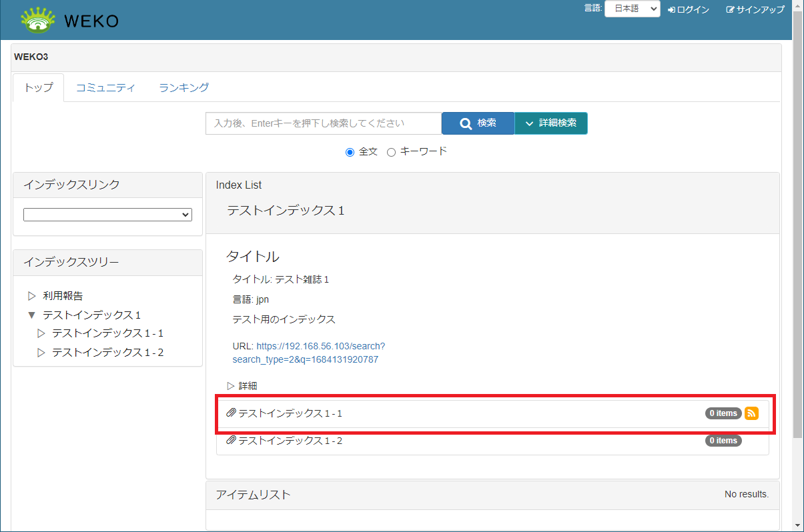Viewport: 804px width, 532px height.
Task: Expand the 詳細 disclosure section
Action: click(x=232, y=386)
